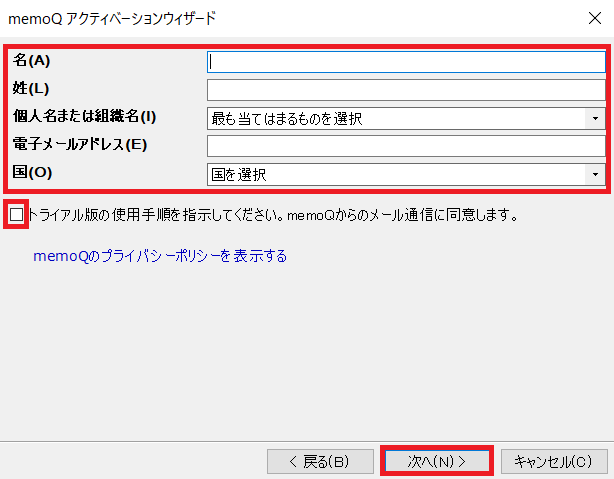Click the 電子メールアドレス(E) label
Screen dimensions: 614x479
pyautogui.click(x=79, y=145)
